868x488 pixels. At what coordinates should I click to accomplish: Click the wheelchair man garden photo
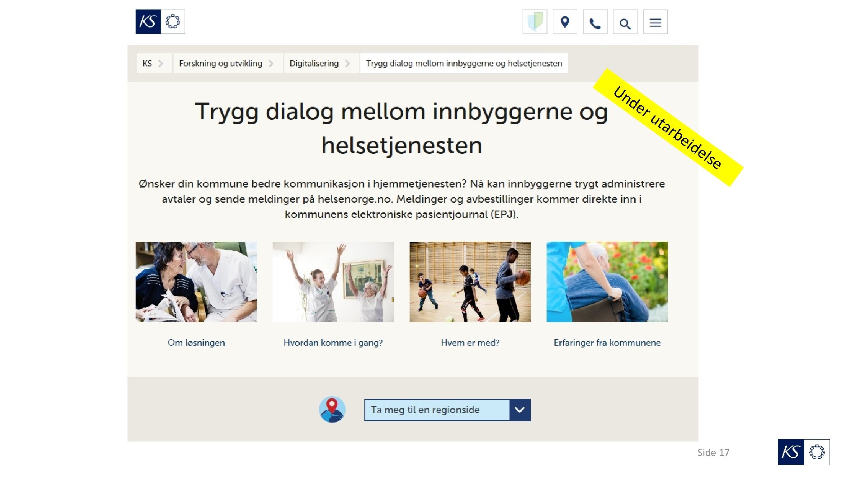click(x=607, y=282)
